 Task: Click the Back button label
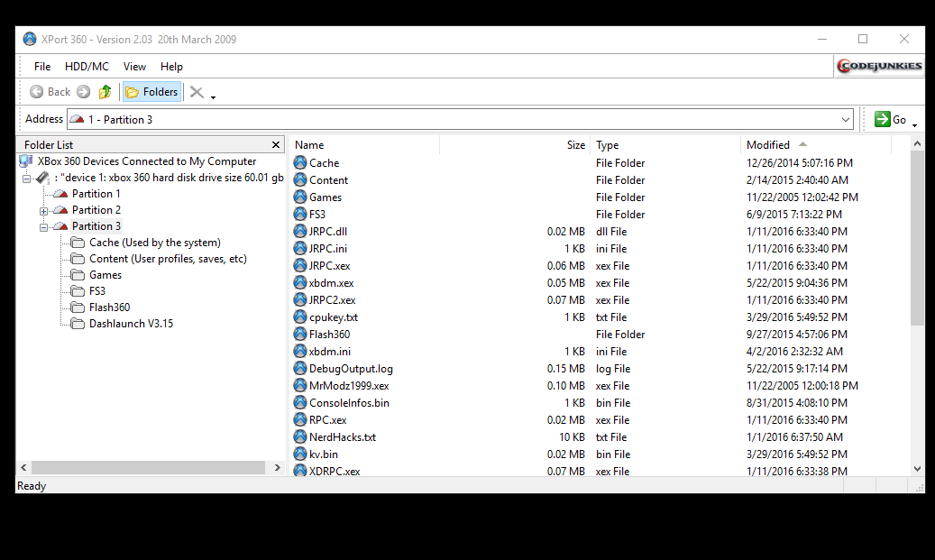click(59, 92)
